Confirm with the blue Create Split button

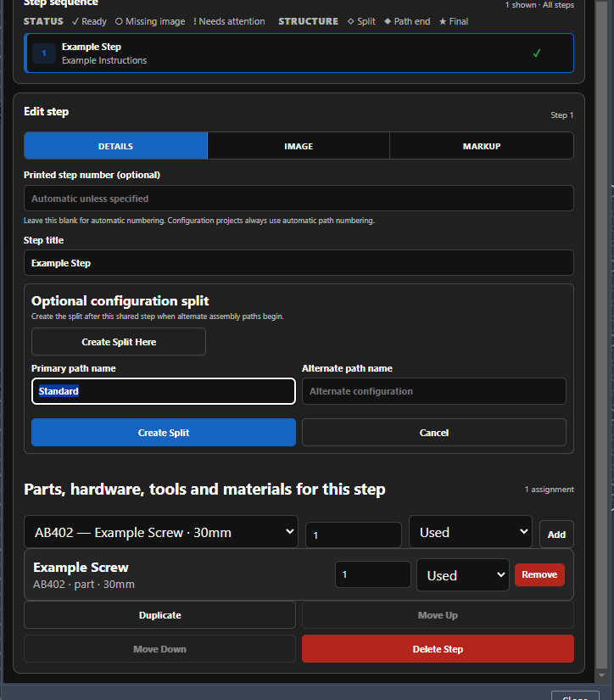tap(164, 433)
